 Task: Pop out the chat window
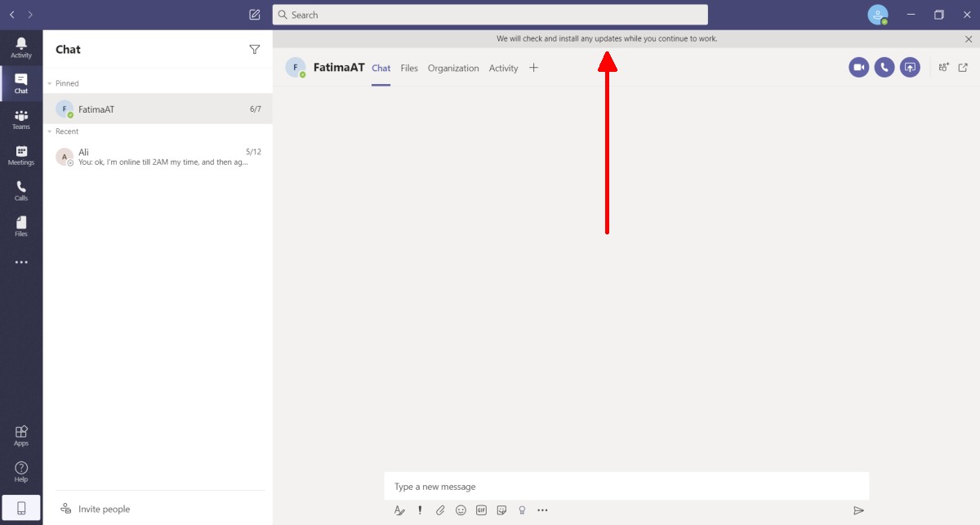[963, 68]
